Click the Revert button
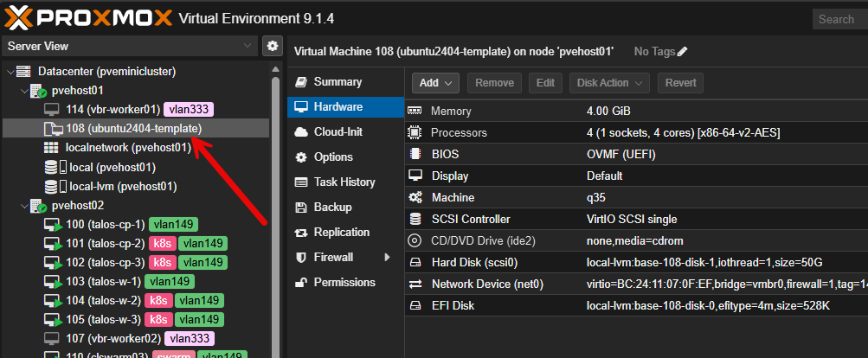The image size is (868, 358). (680, 83)
